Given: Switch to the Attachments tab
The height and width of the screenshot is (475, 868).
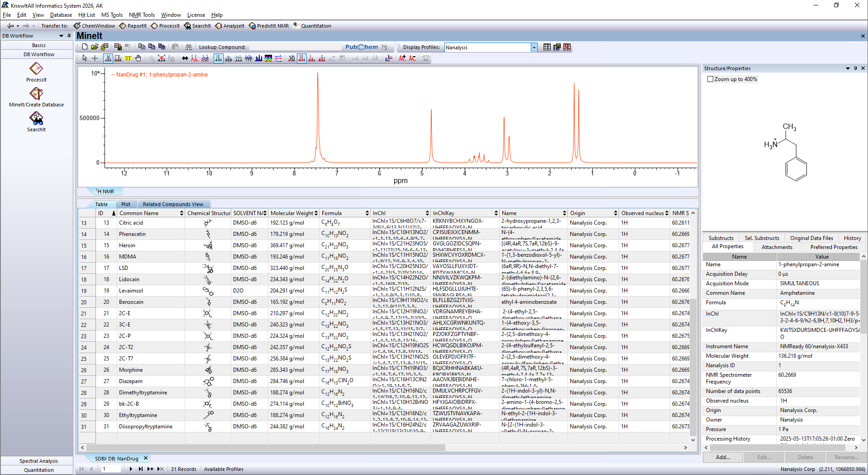Looking at the screenshot, I should [777, 247].
